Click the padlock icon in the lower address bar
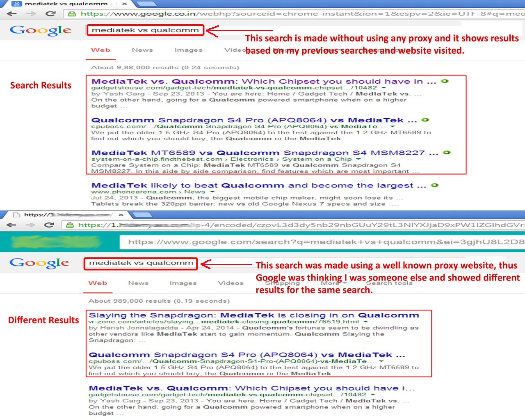The width and height of the screenshot is (525, 420). pos(70,225)
